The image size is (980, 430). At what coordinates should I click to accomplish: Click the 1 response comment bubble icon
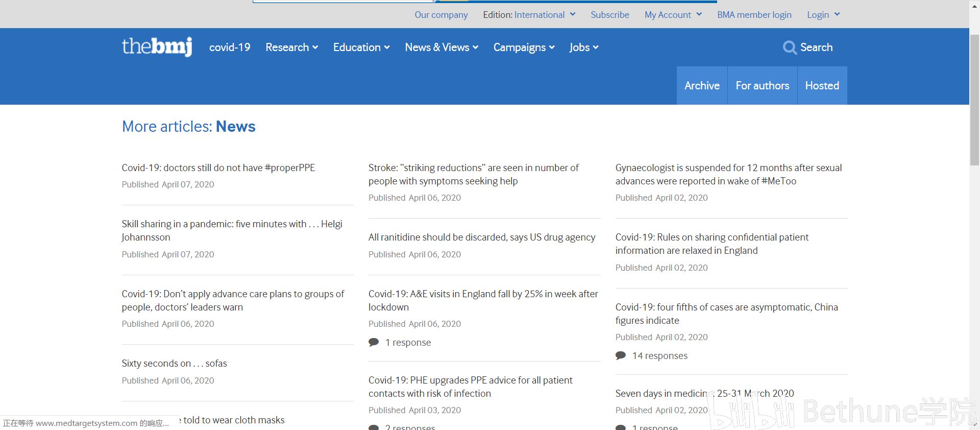pos(374,342)
